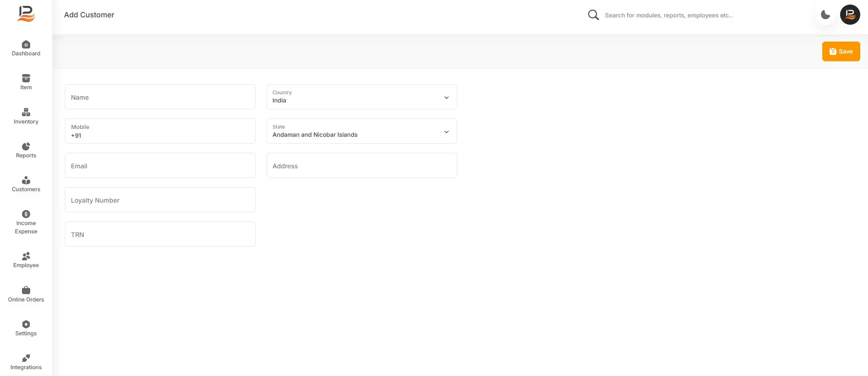The image size is (868, 376).
Task: Click the Address input field
Action: point(362,165)
